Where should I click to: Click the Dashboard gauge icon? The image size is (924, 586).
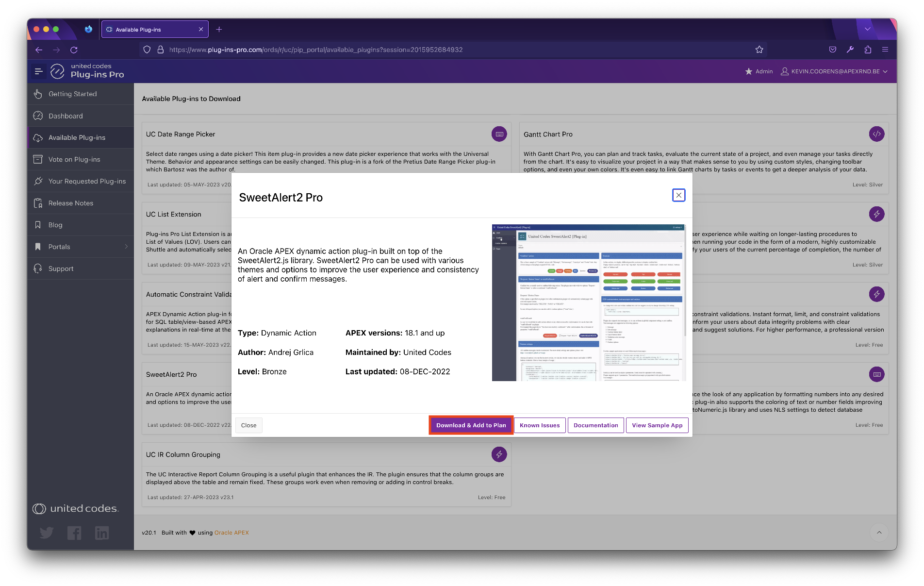(38, 116)
